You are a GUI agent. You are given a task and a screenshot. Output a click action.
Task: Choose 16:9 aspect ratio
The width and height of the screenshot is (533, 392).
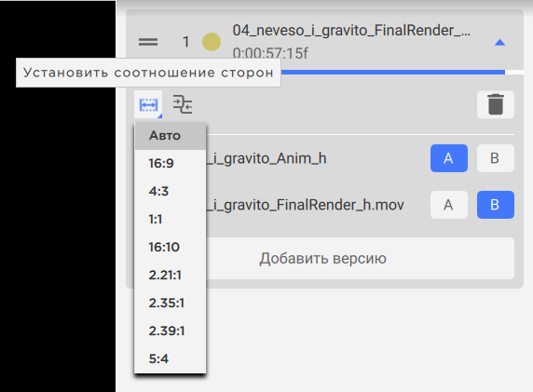[171, 163]
